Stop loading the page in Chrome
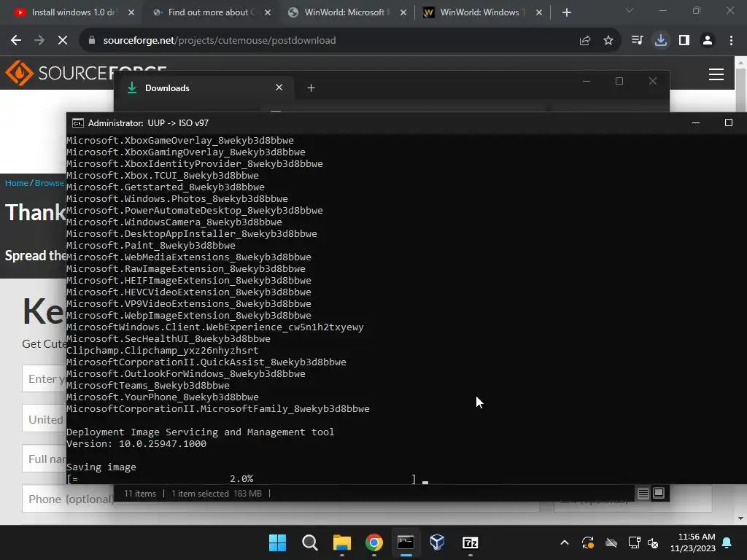The image size is (747, 560). click(63, 41)
